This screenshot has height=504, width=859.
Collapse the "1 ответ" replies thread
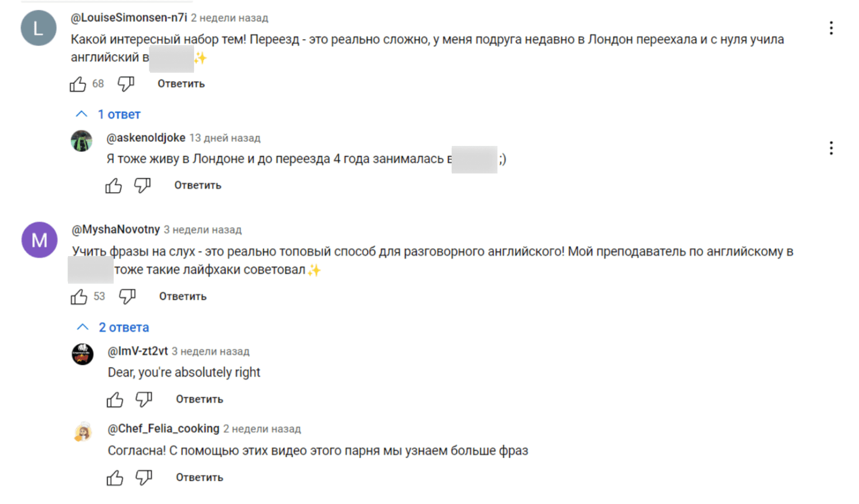click(x=108, y=114)
